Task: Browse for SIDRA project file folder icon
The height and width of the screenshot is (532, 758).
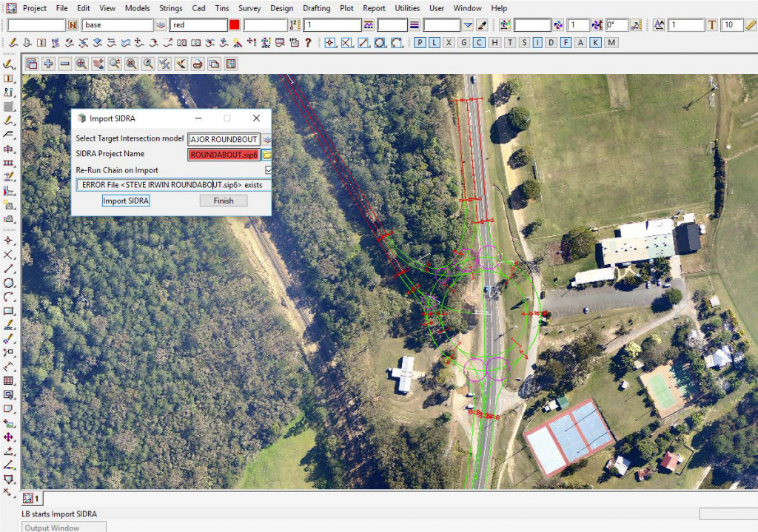Action: point(266,155)
